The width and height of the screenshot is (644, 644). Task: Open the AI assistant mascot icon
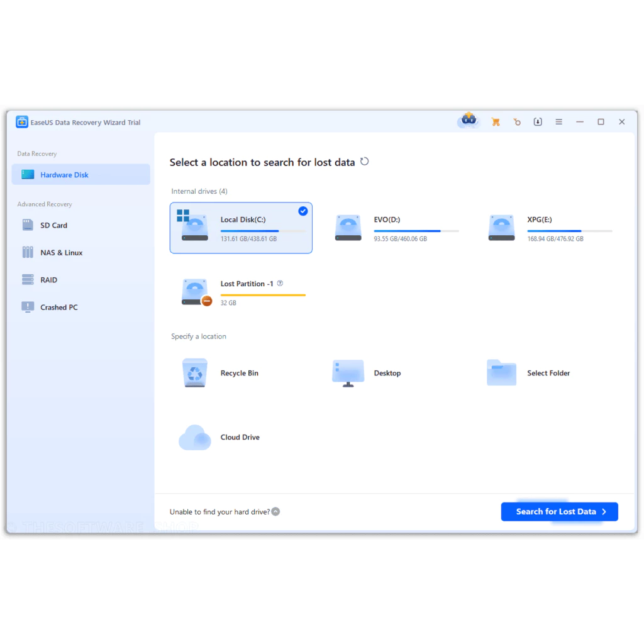tap(468, 120)
